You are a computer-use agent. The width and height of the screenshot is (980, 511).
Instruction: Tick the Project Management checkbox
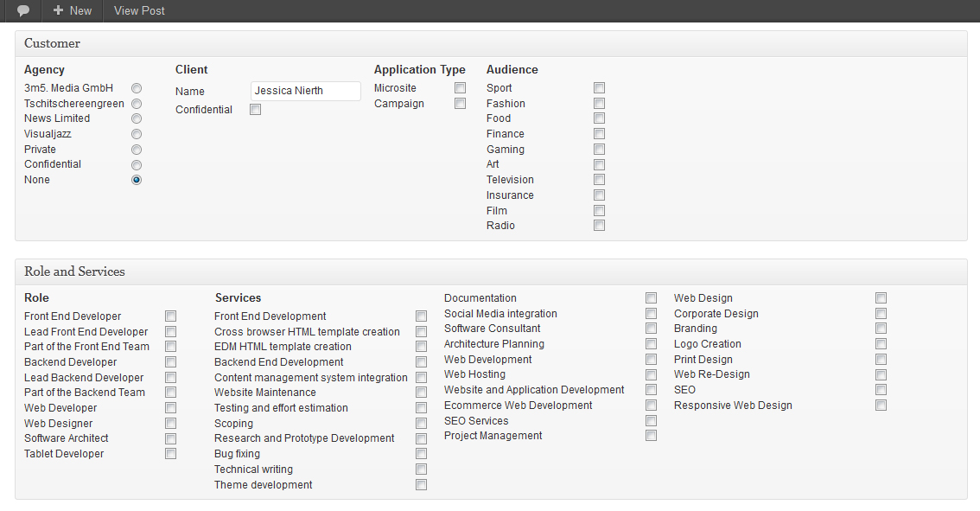click(x=652, y=436)
